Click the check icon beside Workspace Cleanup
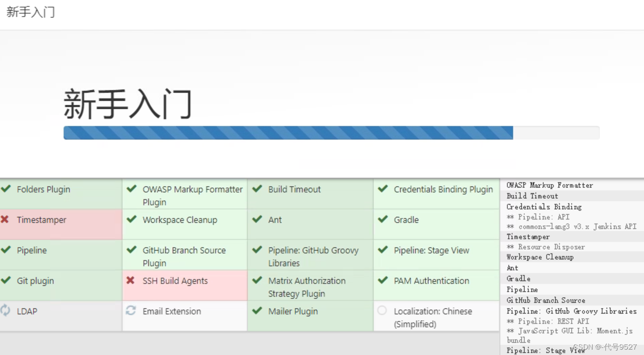This screenshot has height=355, width=644. 131,220
